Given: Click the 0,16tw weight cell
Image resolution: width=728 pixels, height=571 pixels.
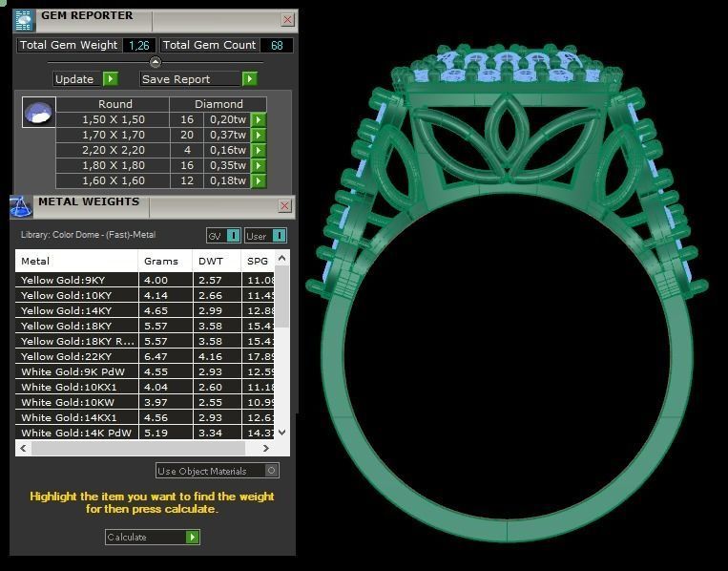Looking at the screenshot, I should click(x=227, y=151).
